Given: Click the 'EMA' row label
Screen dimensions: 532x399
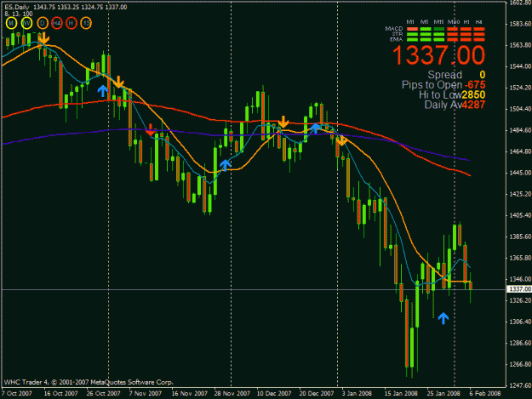Looking at the screenshot, I should [396, 39].
